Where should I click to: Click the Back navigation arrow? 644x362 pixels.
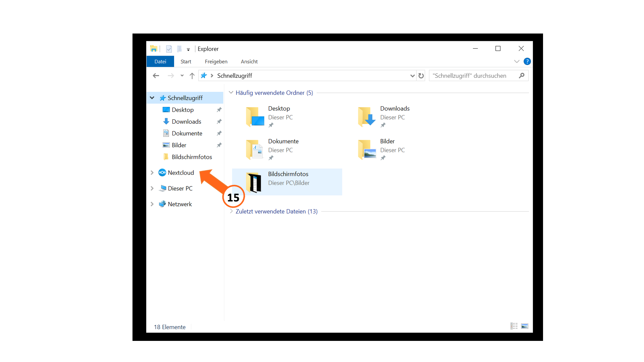[156, 76]
